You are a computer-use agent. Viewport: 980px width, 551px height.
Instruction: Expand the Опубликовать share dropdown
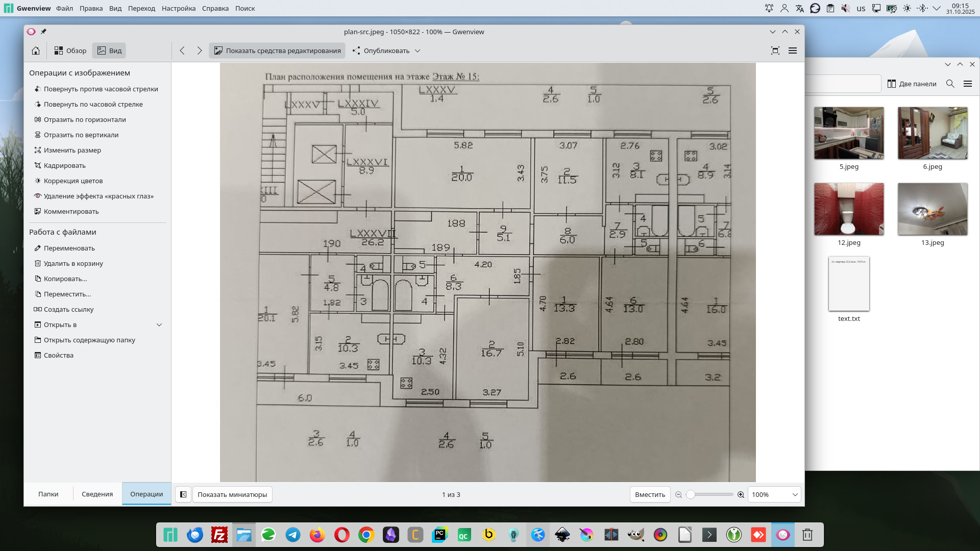click(x=418, y=51)
